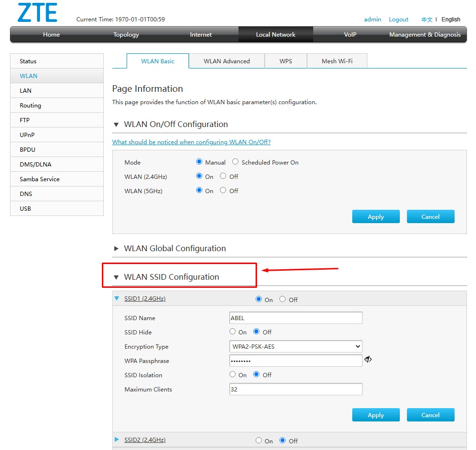Screen dimensions: 476x450
Task: Click the Logout link
Action: point(398,20)
